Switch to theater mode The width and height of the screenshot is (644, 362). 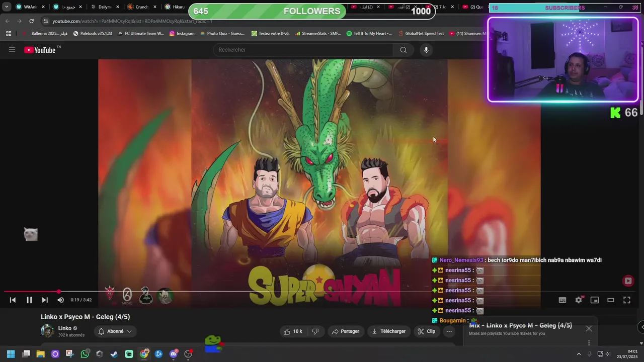[x=611, y=300]
